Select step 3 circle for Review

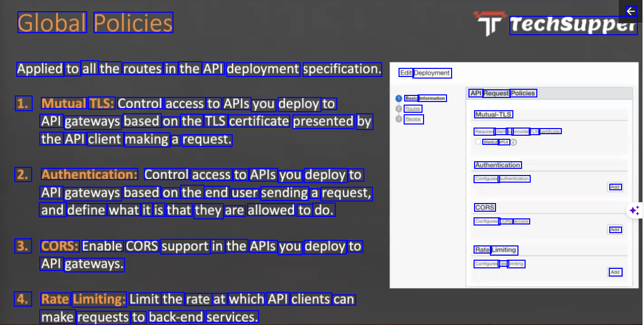click(x=399, y=119)
